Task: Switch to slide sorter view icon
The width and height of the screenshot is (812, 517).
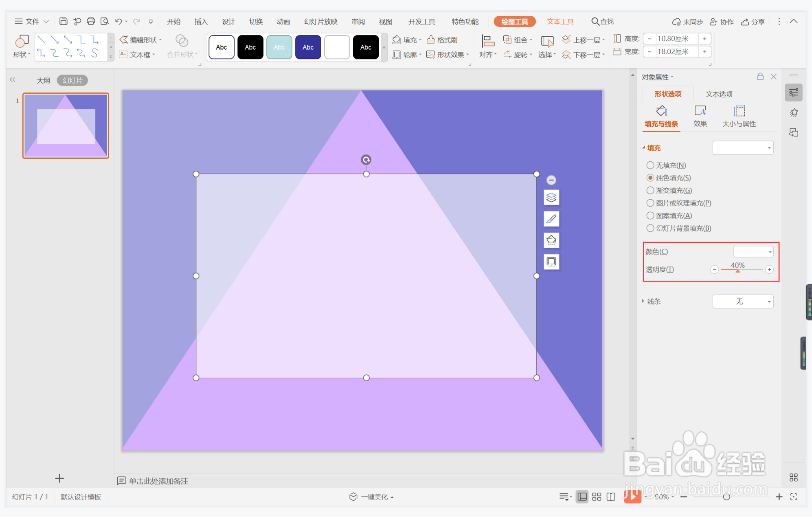Action: pos(597,497)
